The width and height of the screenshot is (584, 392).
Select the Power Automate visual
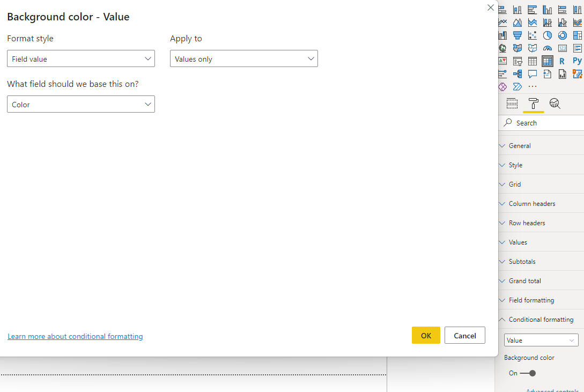tap(518, 87)
